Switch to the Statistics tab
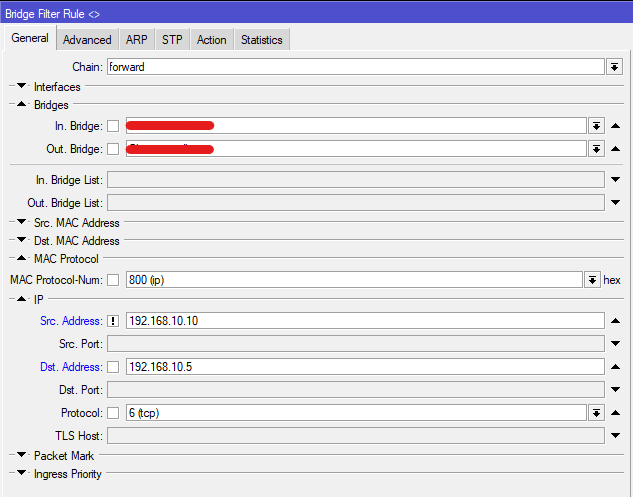The image size is (633, 497). tap(262, 40)
